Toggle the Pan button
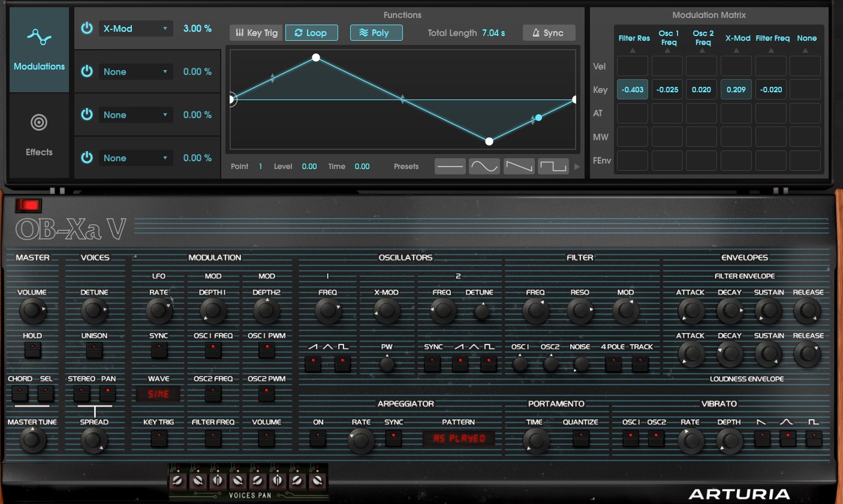The image size is (843, 504). coord(108,393)
